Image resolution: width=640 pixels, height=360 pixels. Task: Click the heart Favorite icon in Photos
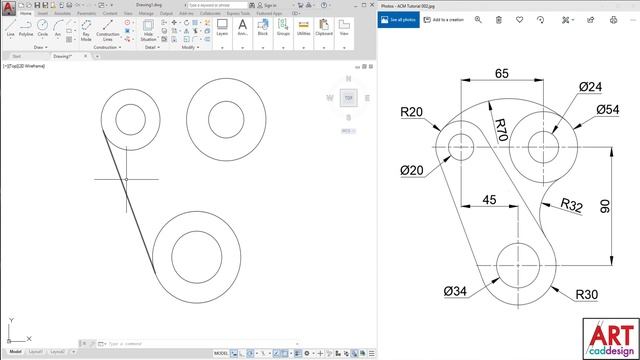(519, 20)
